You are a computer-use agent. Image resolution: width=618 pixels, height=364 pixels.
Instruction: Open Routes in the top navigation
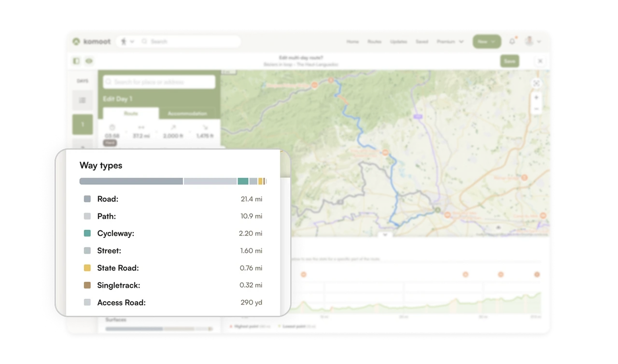click(x=374, y=42)
